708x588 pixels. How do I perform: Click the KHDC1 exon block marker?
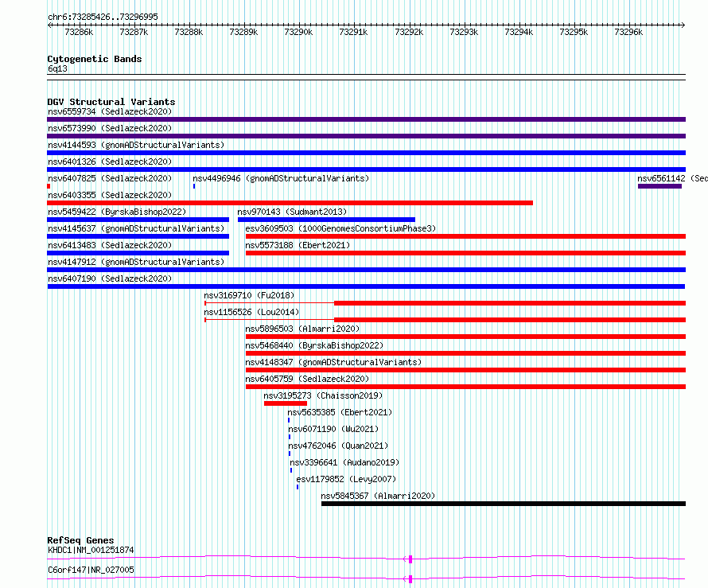pyautogui.click(x=410, y=559)
